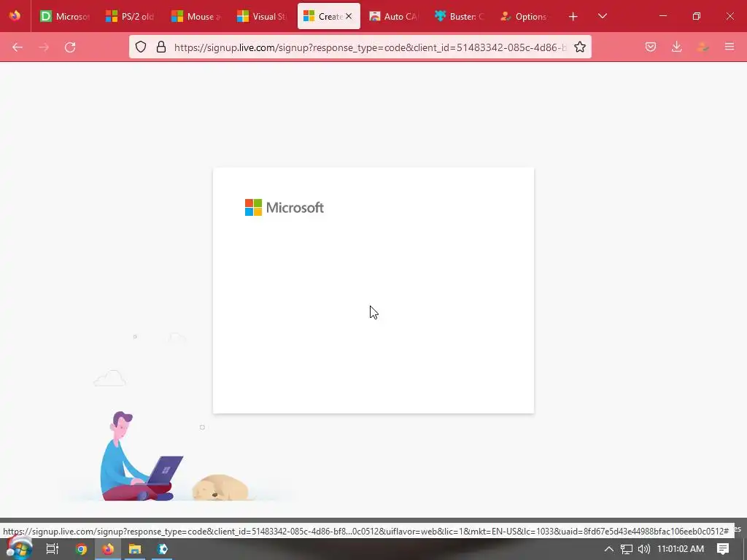Open the Firefox account icon
747x560 pixels.
[703, 47]
